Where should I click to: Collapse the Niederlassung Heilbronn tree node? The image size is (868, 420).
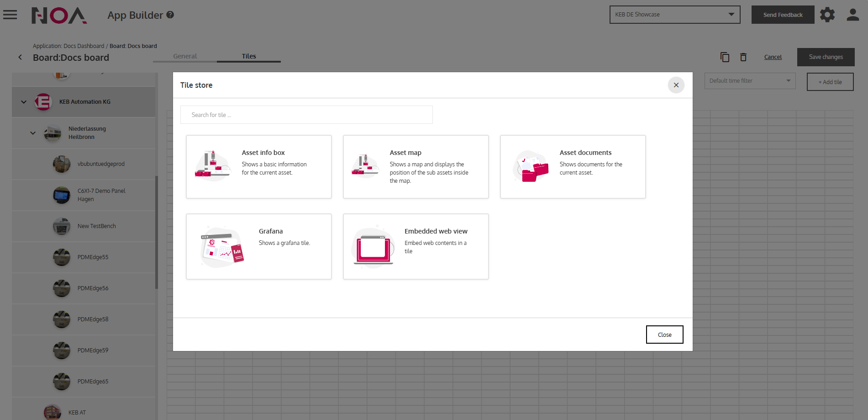click(x=33, y=133)
